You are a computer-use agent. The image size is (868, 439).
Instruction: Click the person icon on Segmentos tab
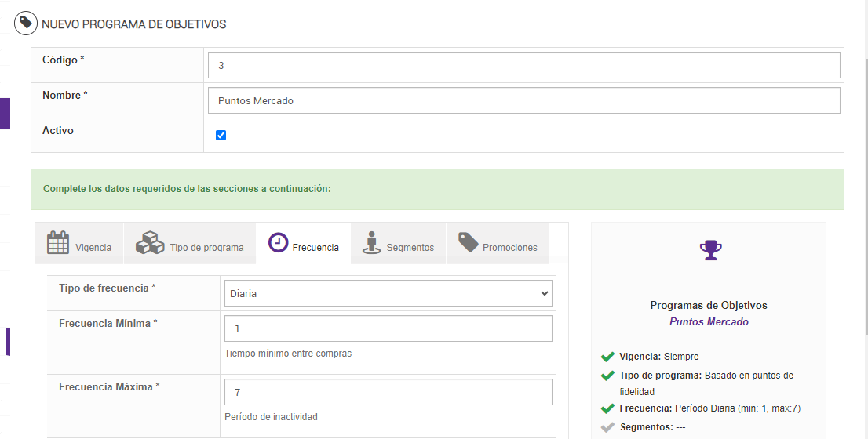371,243
